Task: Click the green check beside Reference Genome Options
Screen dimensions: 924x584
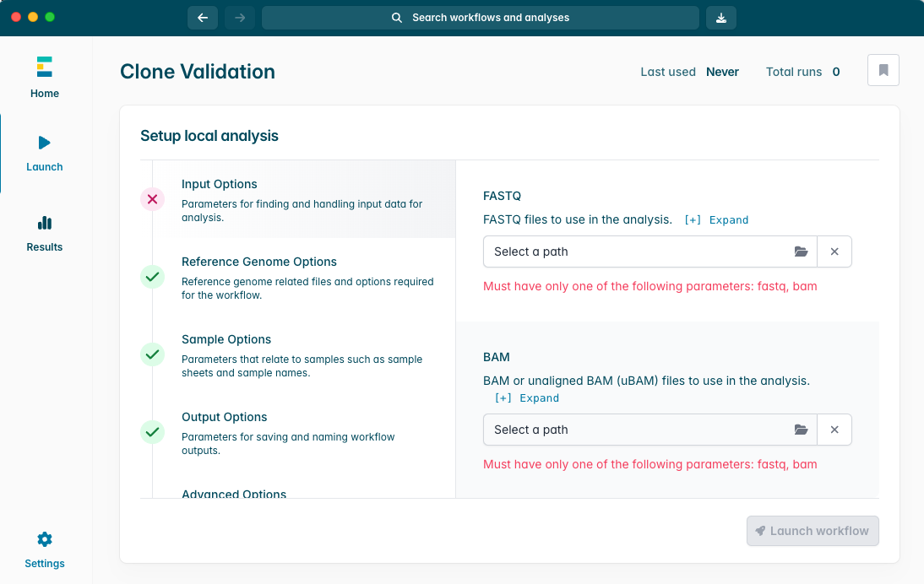Action: (152, 276)
